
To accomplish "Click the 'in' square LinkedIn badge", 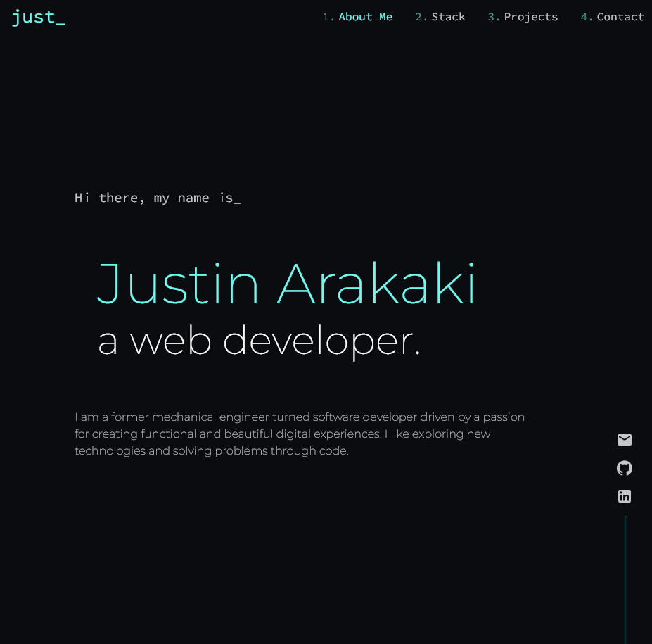I will point(625,496).
